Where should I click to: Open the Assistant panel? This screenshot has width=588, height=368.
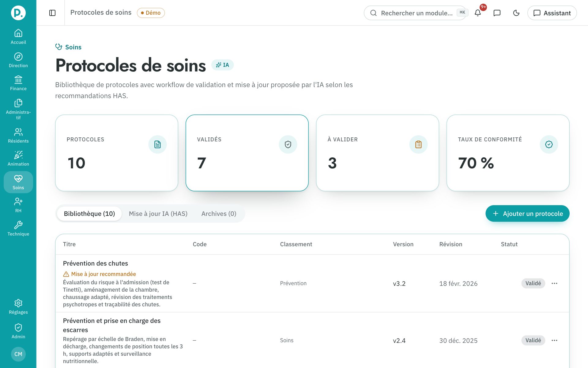(552, 13)
